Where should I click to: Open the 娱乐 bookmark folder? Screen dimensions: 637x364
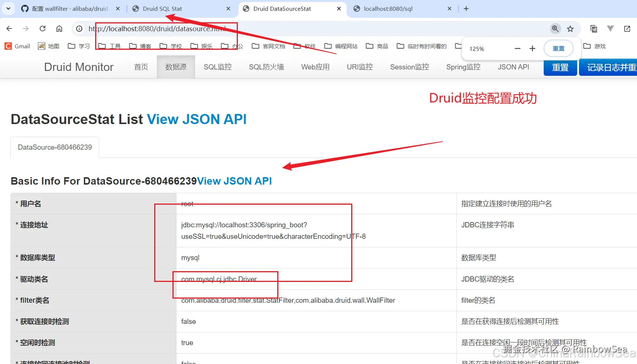click(201, 46)
